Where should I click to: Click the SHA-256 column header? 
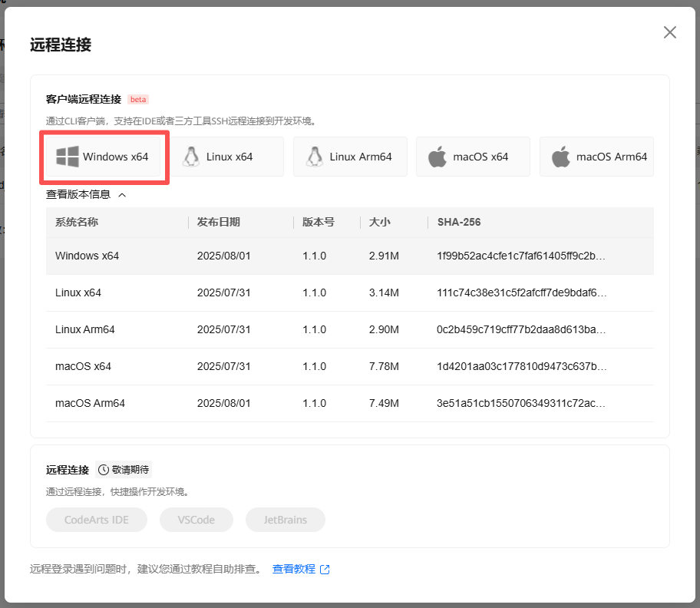pyautogui.click(x=458, y=222)
